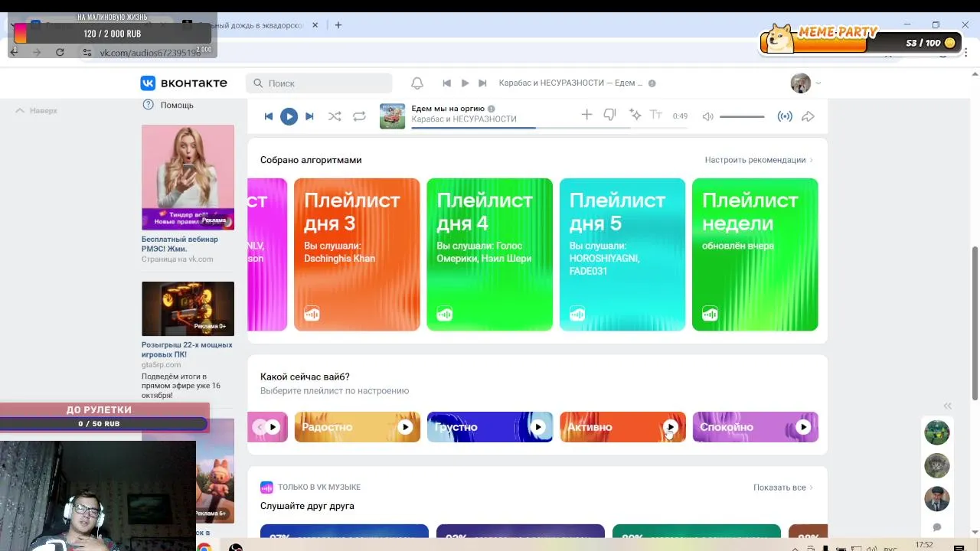The width and height of the screenshot is (980, 551).
Task: Dislike the current track
Action: point(610,115)
